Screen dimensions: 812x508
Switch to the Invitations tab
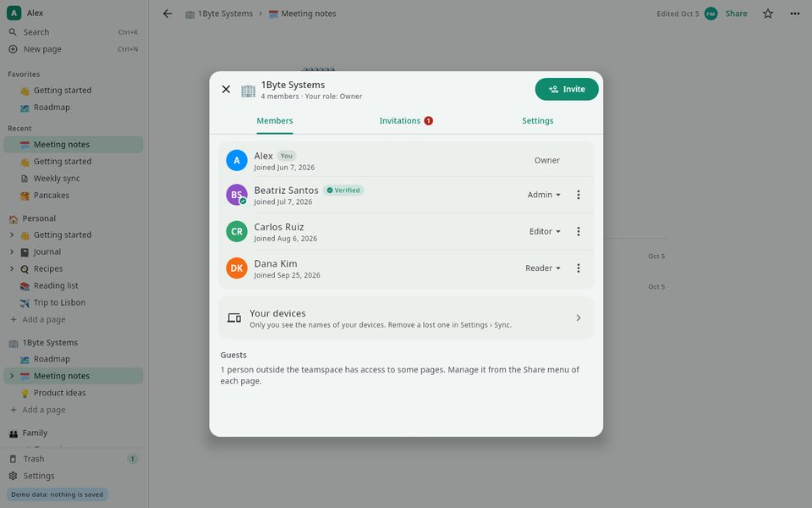405,121
